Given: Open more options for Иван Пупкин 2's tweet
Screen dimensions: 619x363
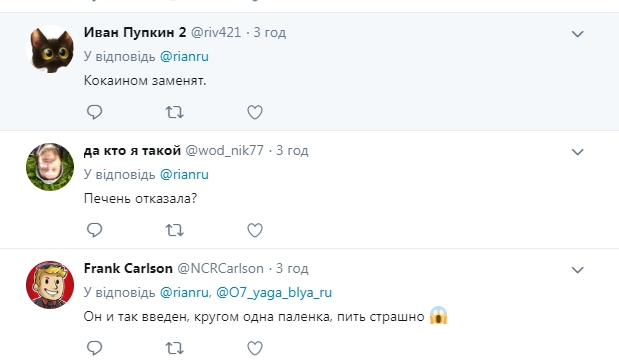Looking at the screenshot, I should 577,34.
